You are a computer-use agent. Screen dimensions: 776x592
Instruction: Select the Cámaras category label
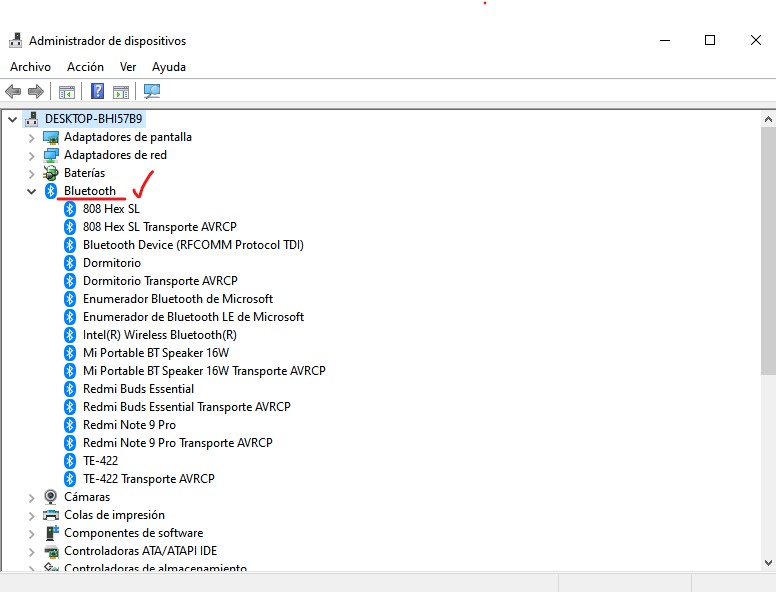87,497
